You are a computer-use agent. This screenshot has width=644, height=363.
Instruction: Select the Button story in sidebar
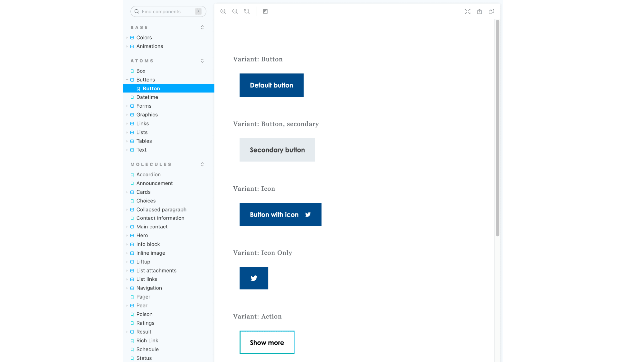point(168,88)
